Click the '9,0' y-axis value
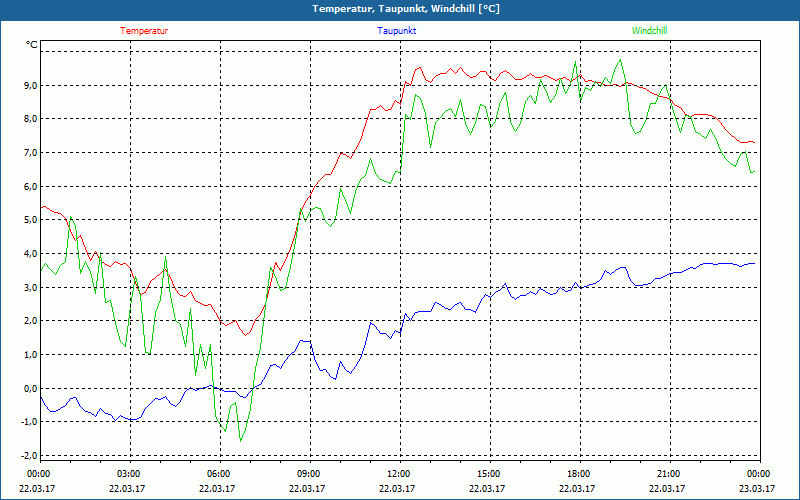The height and width of the screenshot is (500, 800). click(x=32, y=85)
